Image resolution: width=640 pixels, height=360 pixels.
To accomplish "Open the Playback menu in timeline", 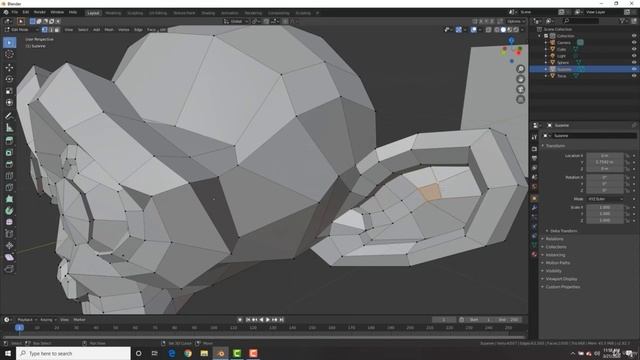I will (x=27, y=320).
